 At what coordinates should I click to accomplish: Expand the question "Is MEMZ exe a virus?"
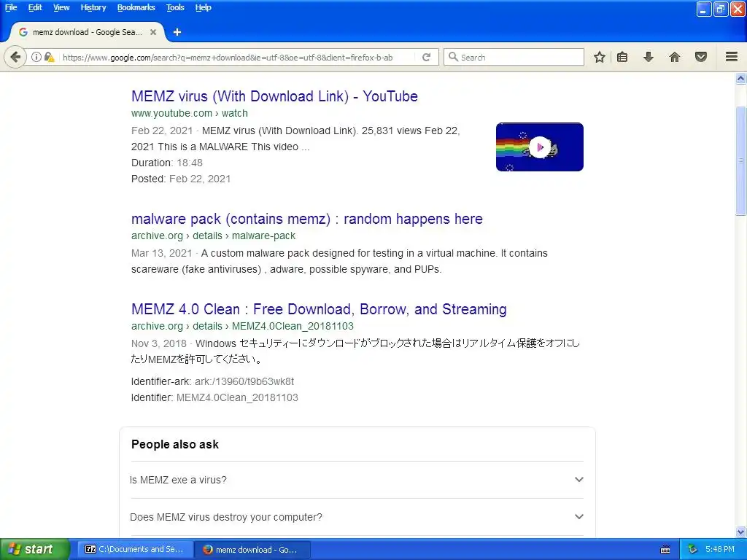pos(357,480)
